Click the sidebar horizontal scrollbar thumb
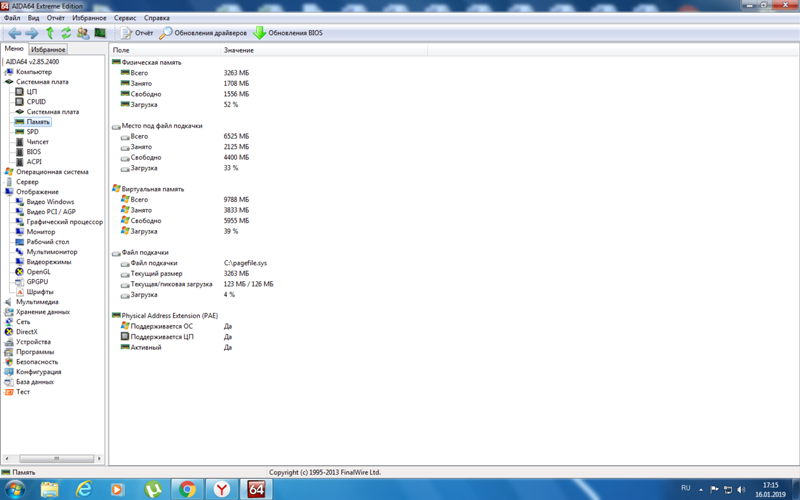The image size is (800, 500). [56, 458]
